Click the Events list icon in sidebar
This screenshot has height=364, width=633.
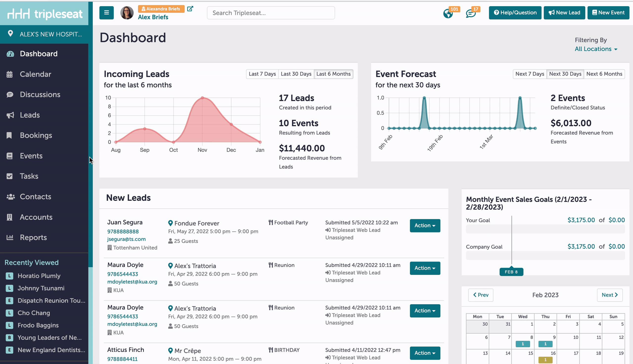[9, 156]
